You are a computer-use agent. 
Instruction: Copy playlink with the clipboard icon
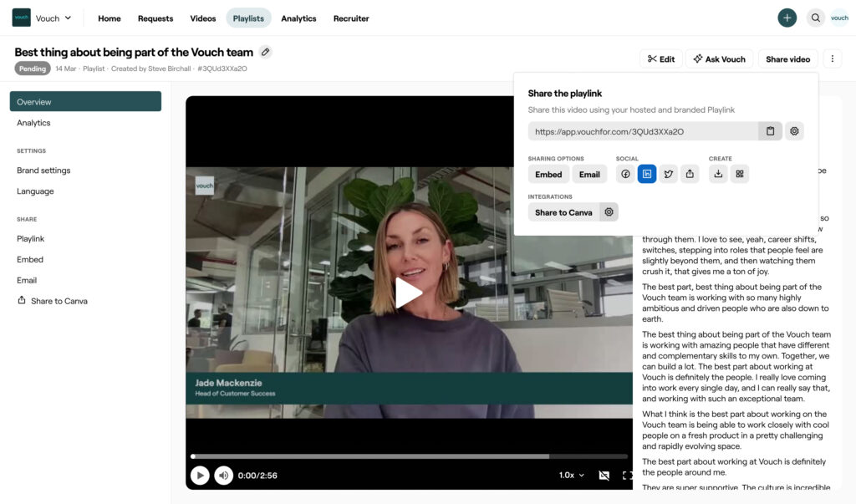tap(770, 131)
